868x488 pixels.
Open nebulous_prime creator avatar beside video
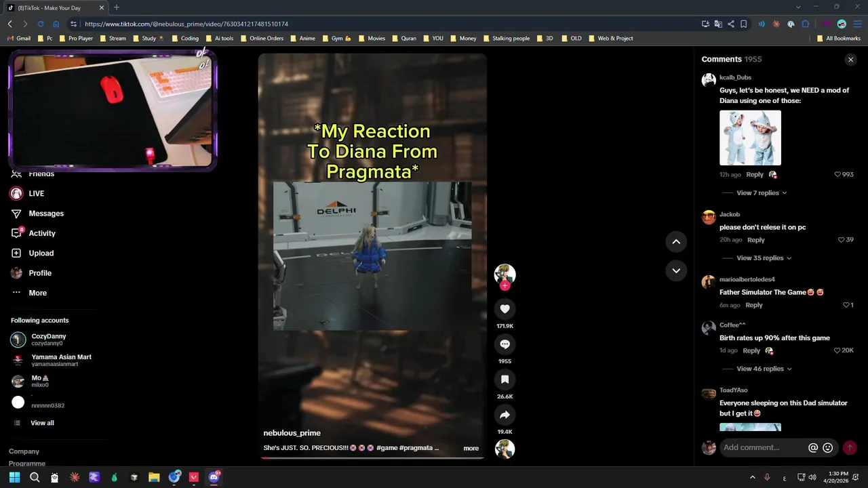tap(505, 274)
